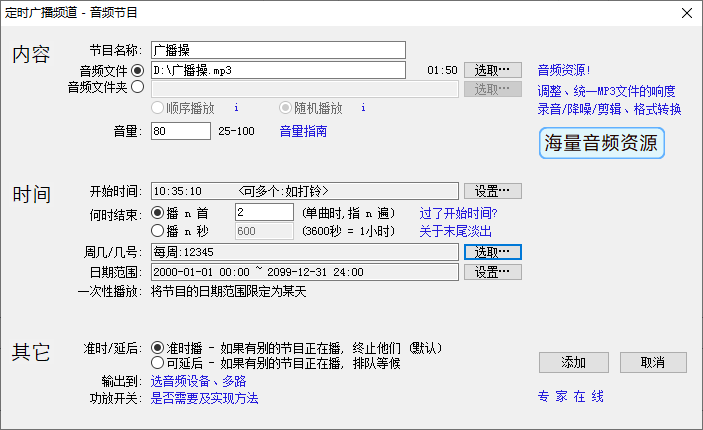Choose the 播 n 首 end option
Viewport: 703px width, 430px height.
point(157,213)
